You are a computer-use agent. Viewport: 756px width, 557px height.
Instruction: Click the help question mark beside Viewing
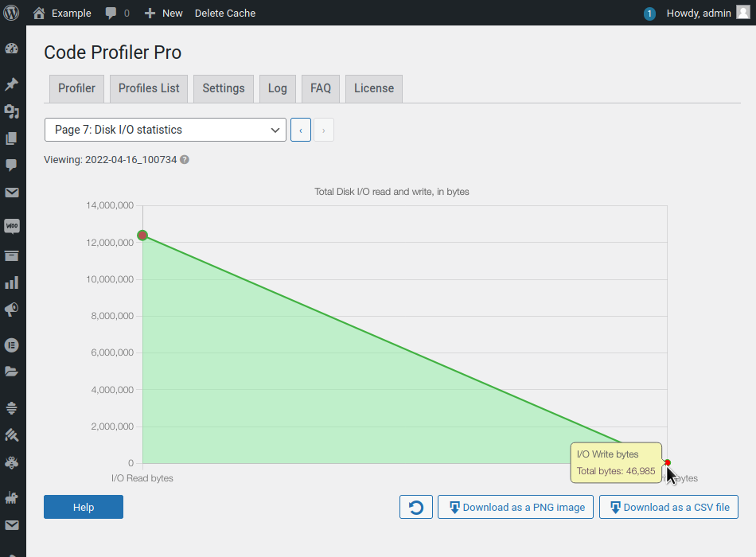184,160
